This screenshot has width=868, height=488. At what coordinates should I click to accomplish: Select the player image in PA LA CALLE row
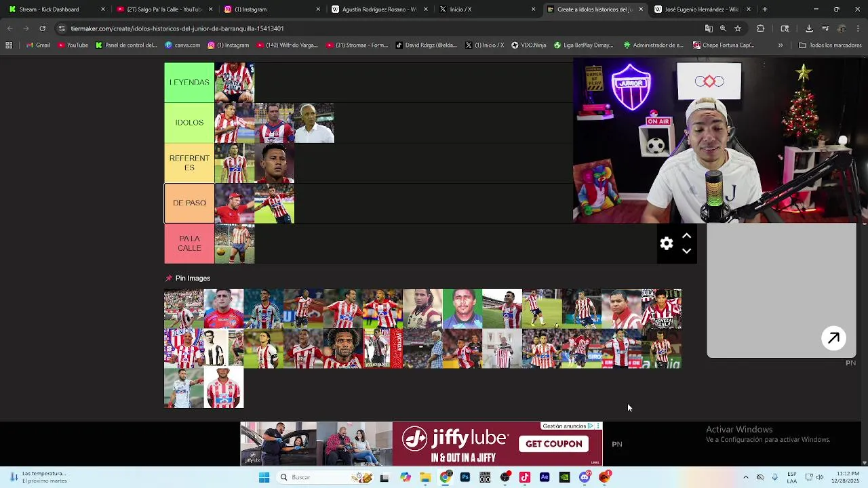pyautogui.click(x=235, y=243)
